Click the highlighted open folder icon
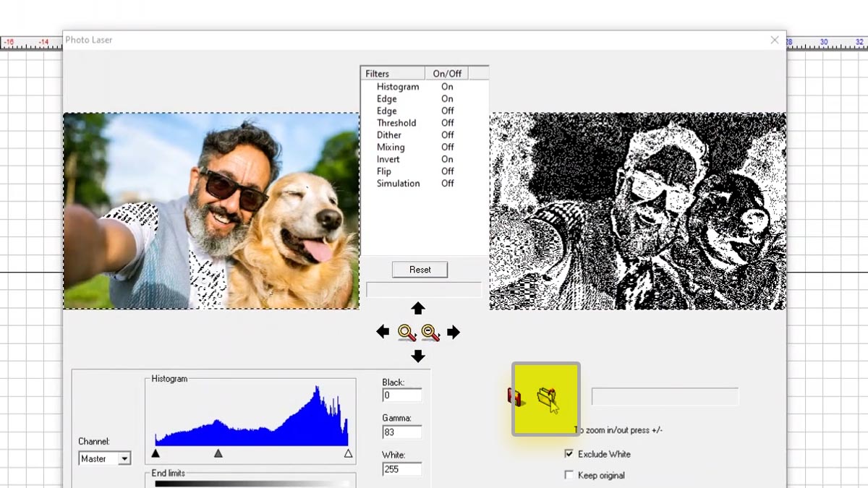868x488 pixels. coord(546,398)
